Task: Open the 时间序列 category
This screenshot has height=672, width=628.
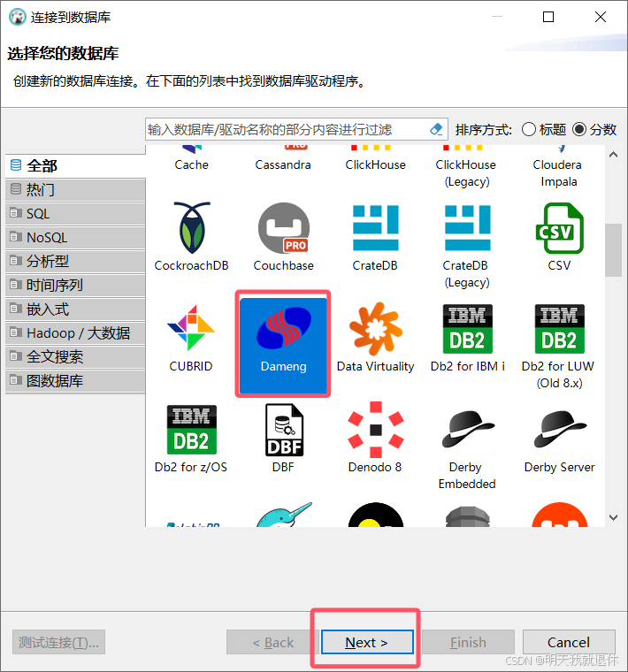Action: [75, 286]
